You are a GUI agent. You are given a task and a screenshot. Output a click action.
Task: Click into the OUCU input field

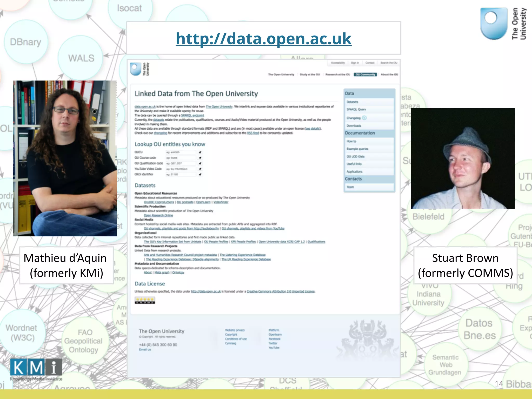(x=181, y=152)
